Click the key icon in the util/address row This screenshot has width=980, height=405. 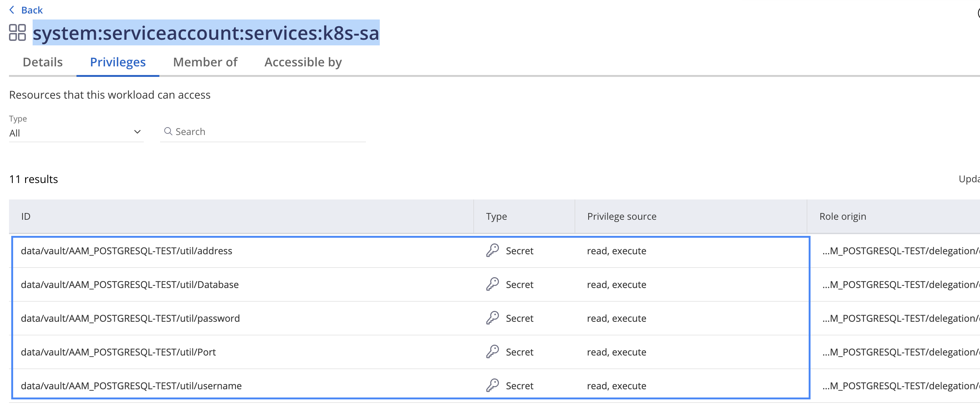tap(492, 250)
